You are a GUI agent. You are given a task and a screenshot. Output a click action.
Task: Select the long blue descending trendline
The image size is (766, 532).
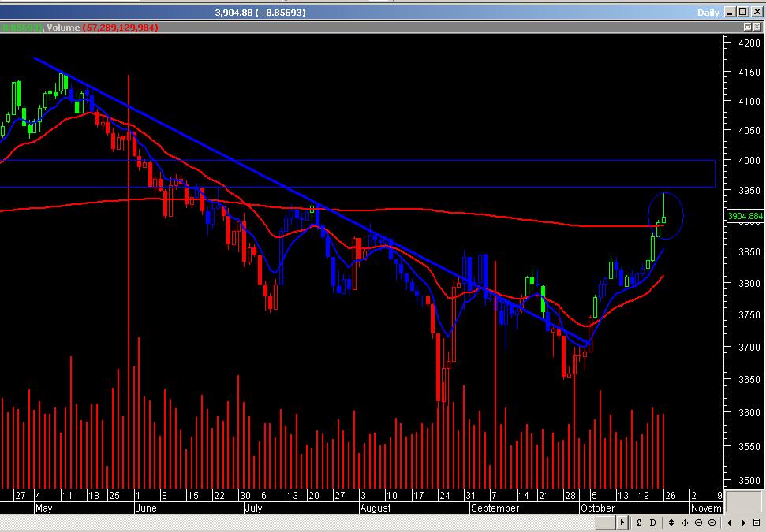(x=312, y=202)
